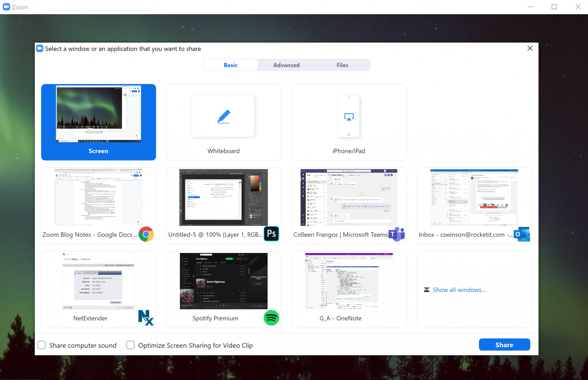
Task: Click the Zoom logo in title bar
Action: tap(6, 7)
